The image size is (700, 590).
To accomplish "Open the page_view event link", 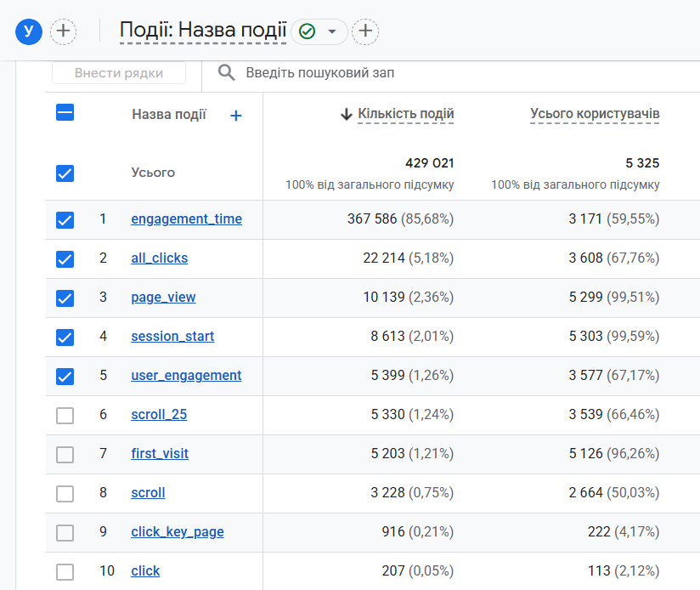I will 163,297.
